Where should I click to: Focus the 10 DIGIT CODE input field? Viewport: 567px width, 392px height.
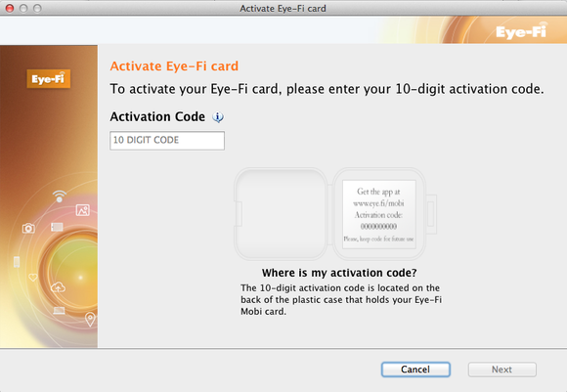pos(167,141)
